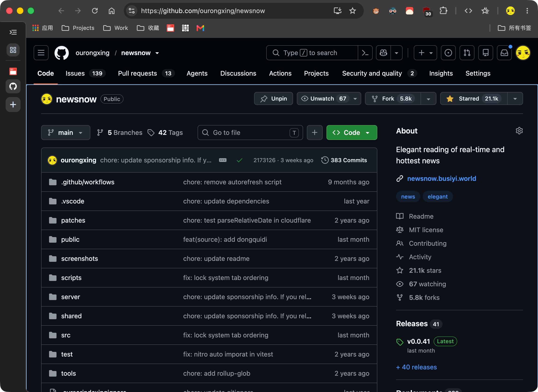Install this page as app icon
The width and height of the screenshot is (538, 392).
click(x=337, y=11)
